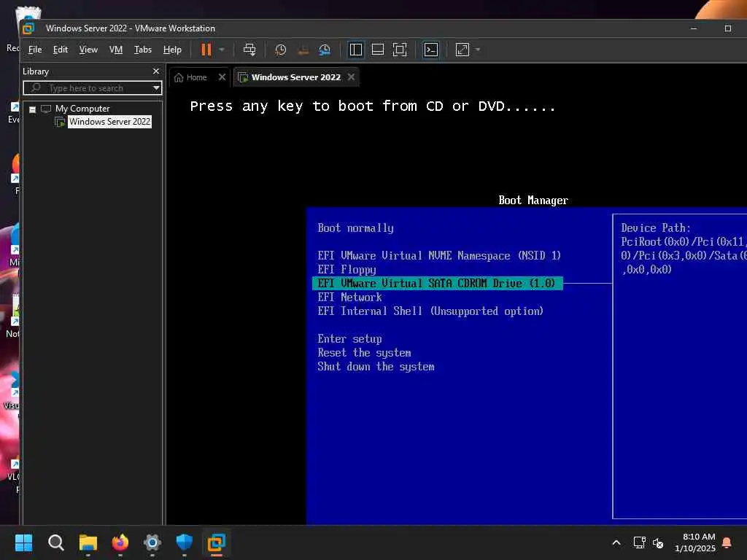Choose Shut down the system option
The image size is (747, 560).
point(376,366)
